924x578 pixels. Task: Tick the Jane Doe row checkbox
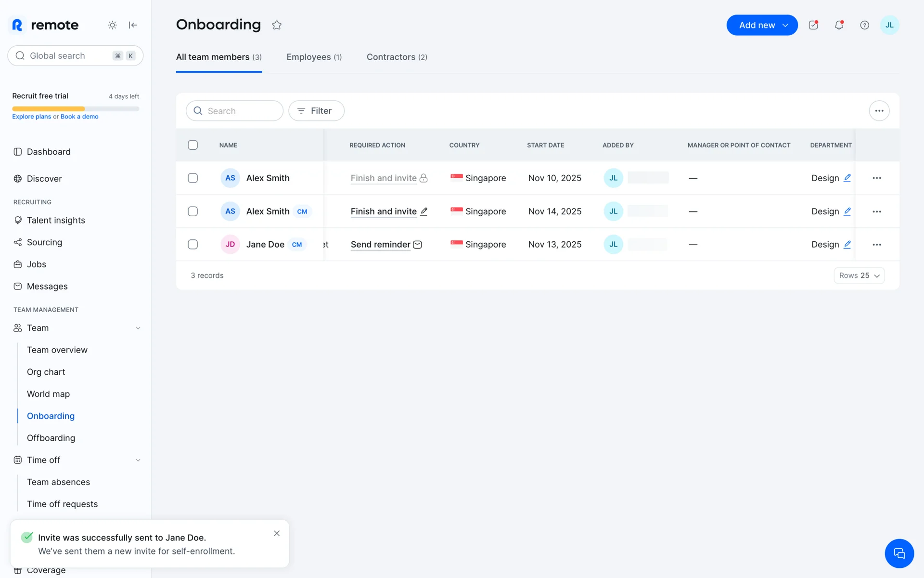(192, 244)
